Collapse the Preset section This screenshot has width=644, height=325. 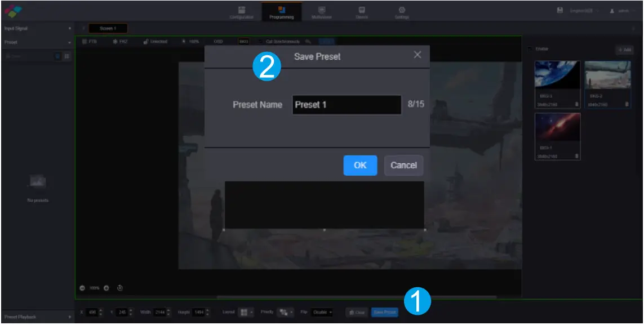click(x=37, y=42)
